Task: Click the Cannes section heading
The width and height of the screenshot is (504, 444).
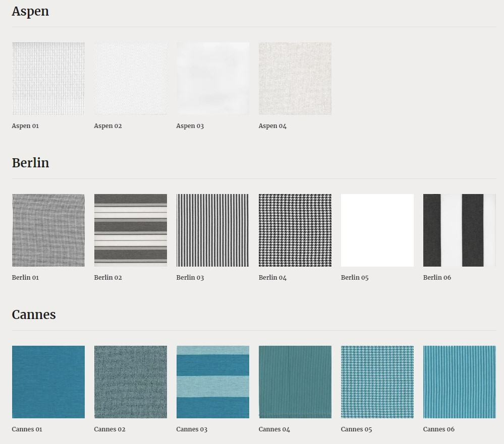Action: point(34,314)
